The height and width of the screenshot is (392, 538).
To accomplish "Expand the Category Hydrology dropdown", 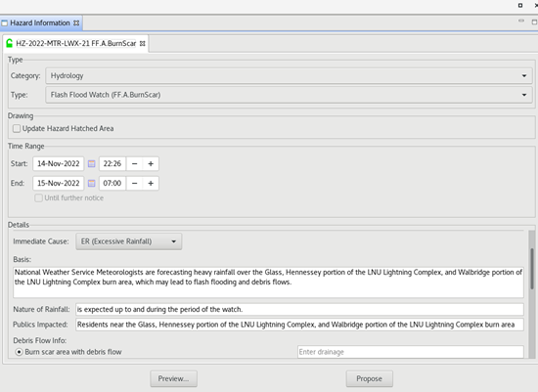I will pyautogui.click(x=289, y=76).
